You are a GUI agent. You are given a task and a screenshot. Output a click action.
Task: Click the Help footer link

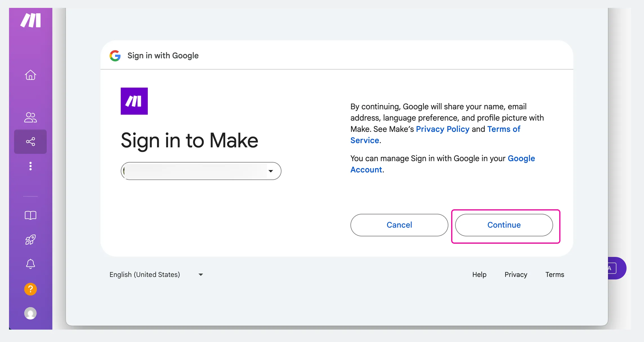click(479, 275)
